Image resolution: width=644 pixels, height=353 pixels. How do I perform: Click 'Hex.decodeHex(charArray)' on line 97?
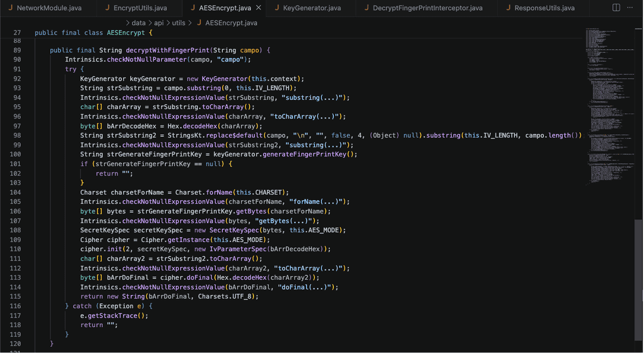pyautogui.click(x=213, y=126)
